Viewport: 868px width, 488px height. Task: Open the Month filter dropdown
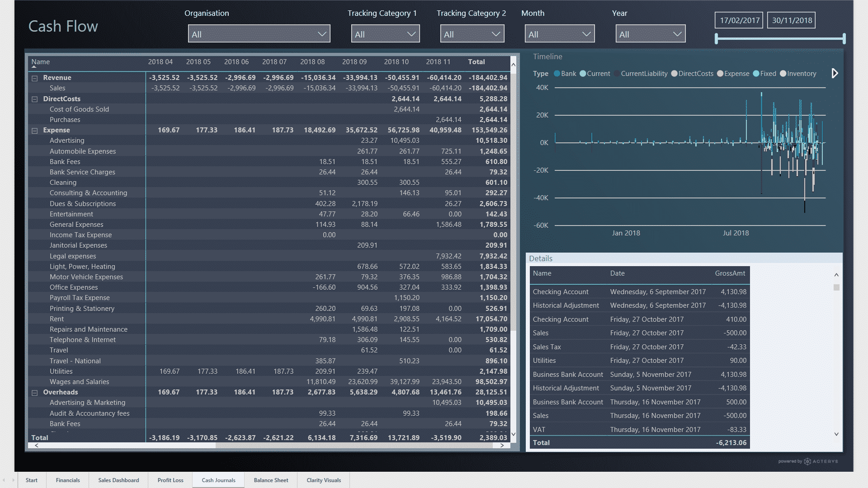click(x=586, y=33)
